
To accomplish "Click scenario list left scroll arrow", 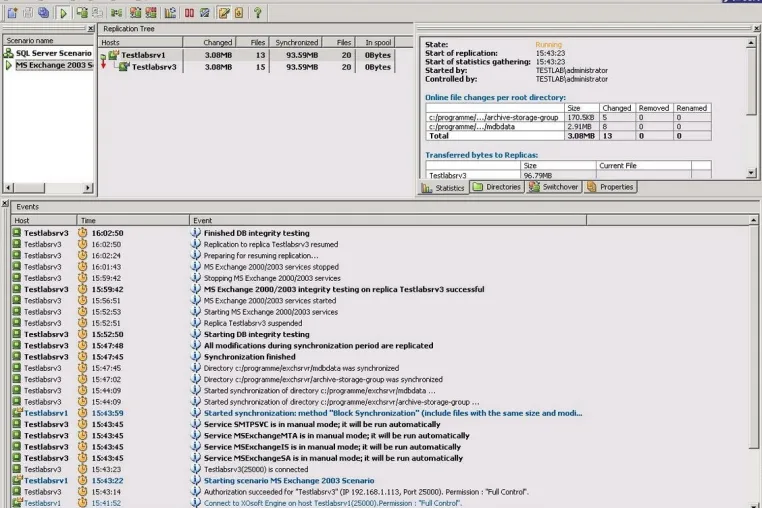I will (8, 188).
